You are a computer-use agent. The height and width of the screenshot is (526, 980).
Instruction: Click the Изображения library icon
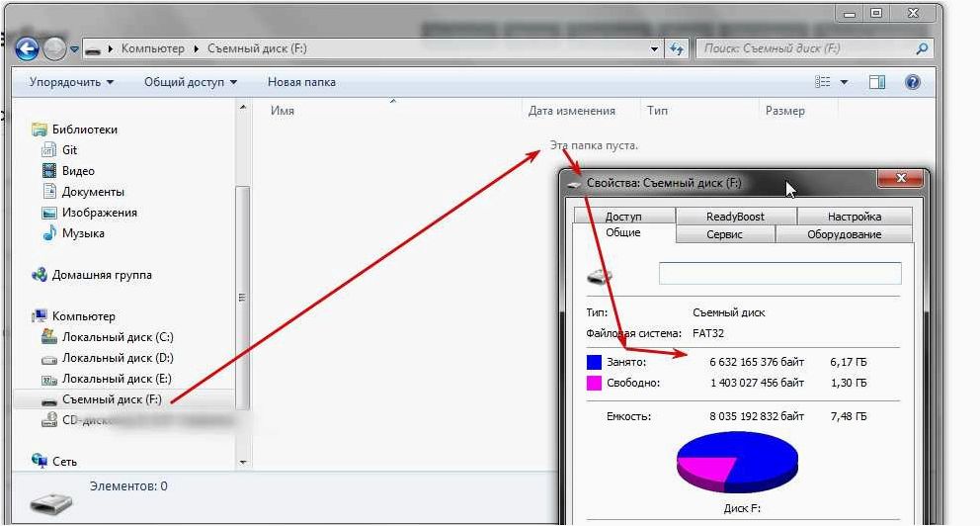(48, 213)
